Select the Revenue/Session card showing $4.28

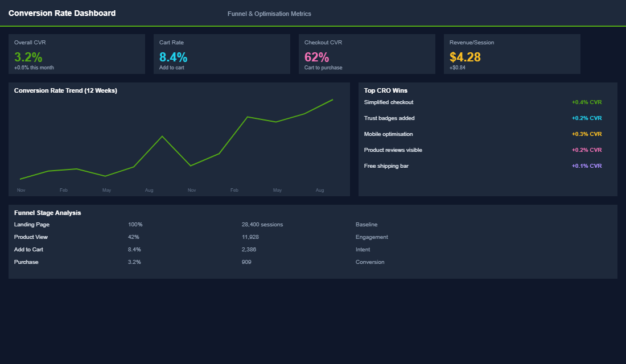(x=511, y=54)
